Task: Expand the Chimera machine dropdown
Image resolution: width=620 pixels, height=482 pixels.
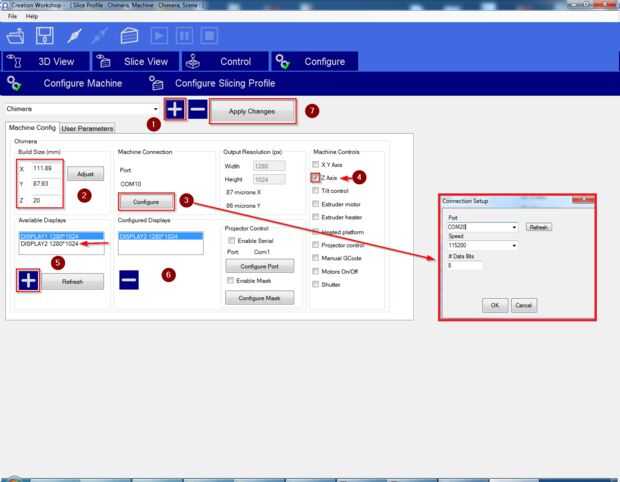Action: pyautogui.click(x=155, y=109)
